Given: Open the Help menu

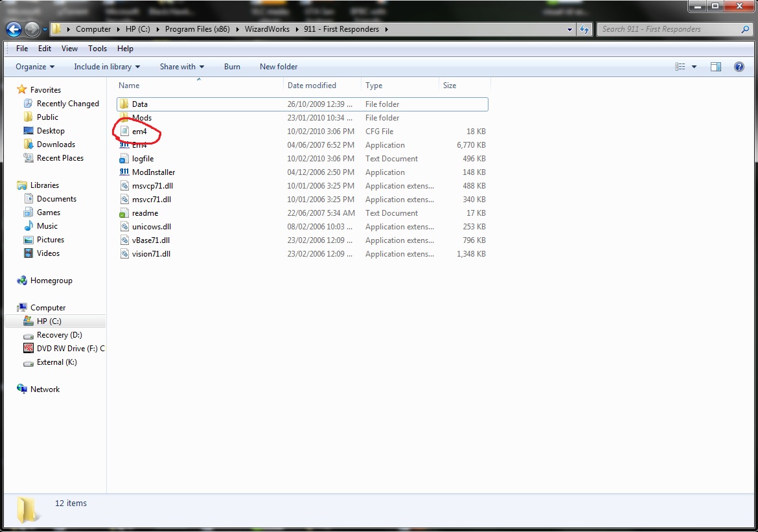Looking at the screenshot, I should coord(125,49).
